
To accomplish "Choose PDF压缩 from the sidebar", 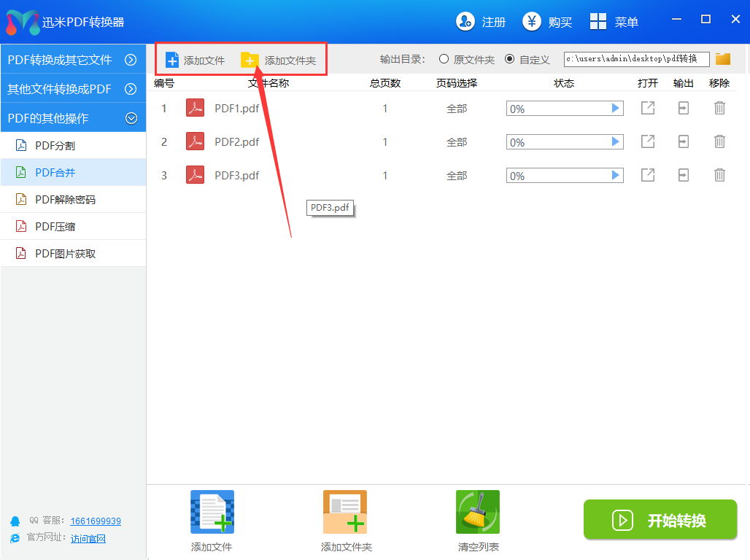I will click(x=55, y=227).
